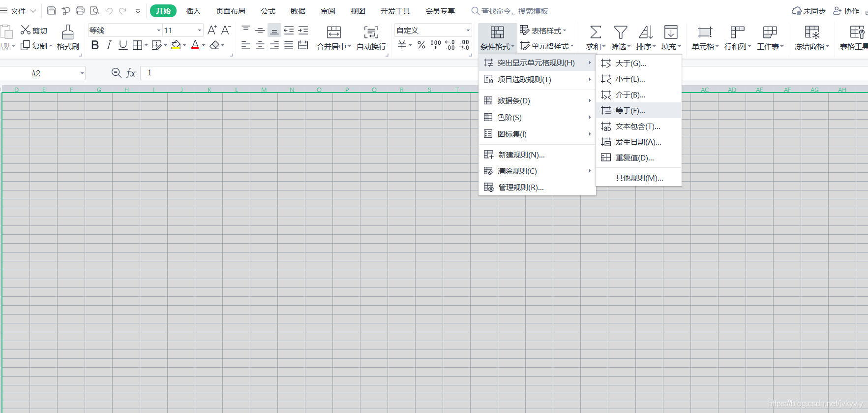This screenshot has height=413, width=868.
Task: Open the File (文件) menu
Action: [18, 11]
